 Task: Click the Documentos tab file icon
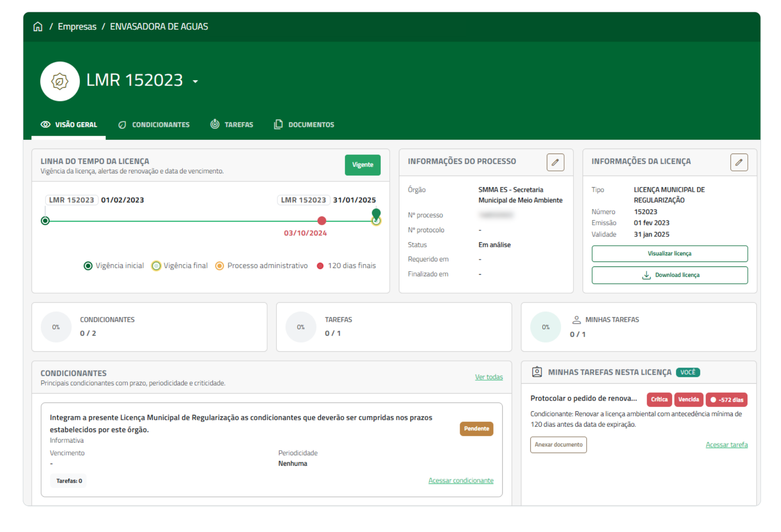click(x=278, y=124)
